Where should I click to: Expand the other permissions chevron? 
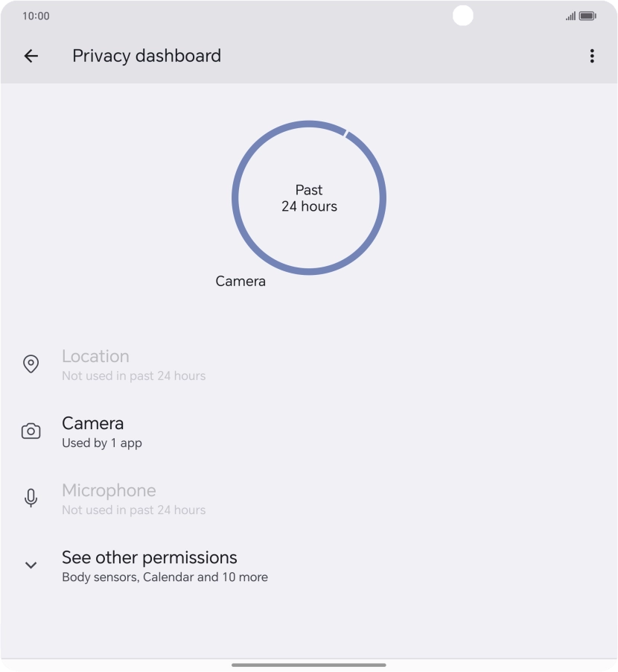click(31, 565)
